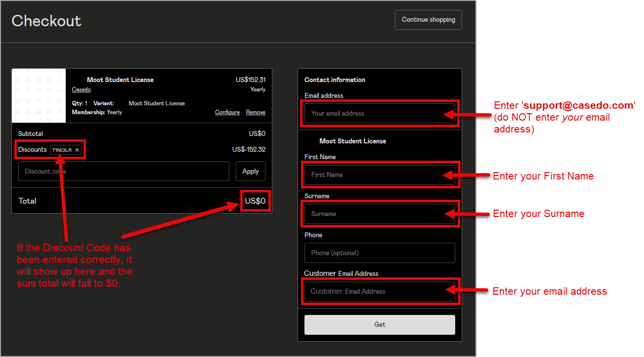
Task: Click the Customer Email Address label
Action: pyautogui.click(x=341, y=273)
